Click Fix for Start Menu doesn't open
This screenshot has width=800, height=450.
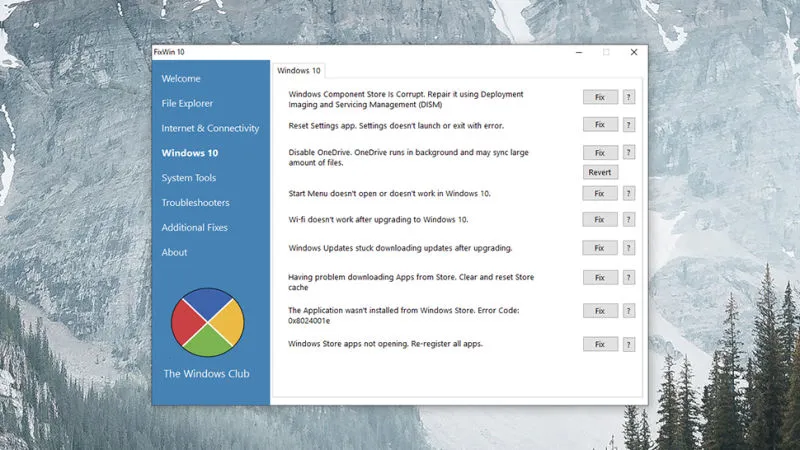point(600,193)
